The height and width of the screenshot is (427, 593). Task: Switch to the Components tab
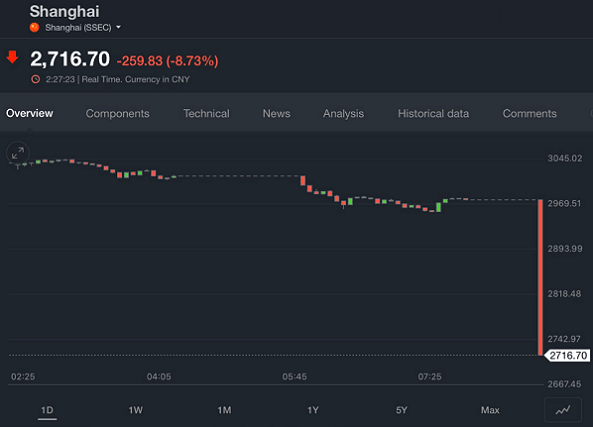point(117,113)
